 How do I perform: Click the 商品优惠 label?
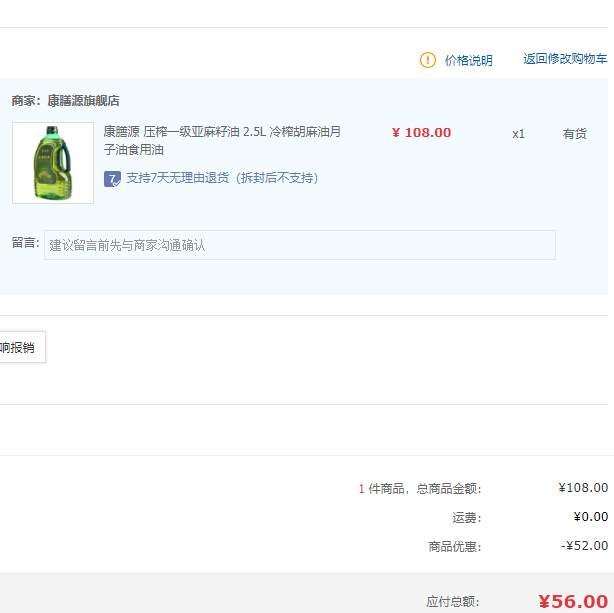tap(455, 546)
